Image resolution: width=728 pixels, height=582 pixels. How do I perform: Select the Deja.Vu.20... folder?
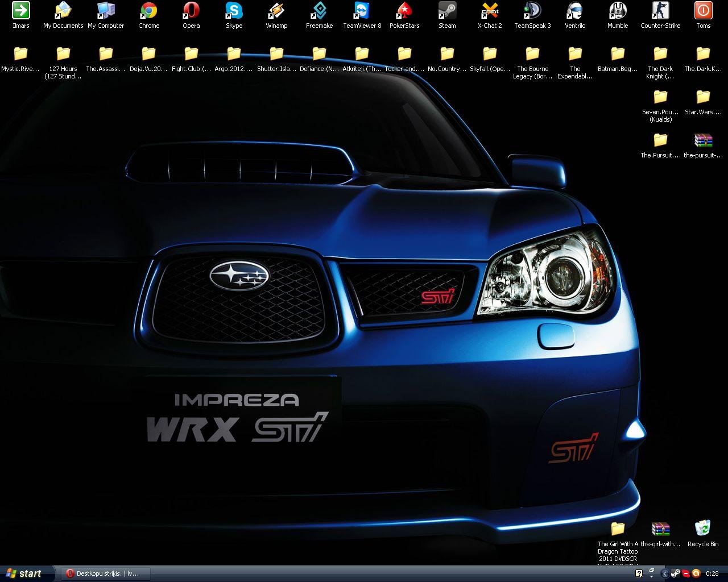(x=148, y=59)
